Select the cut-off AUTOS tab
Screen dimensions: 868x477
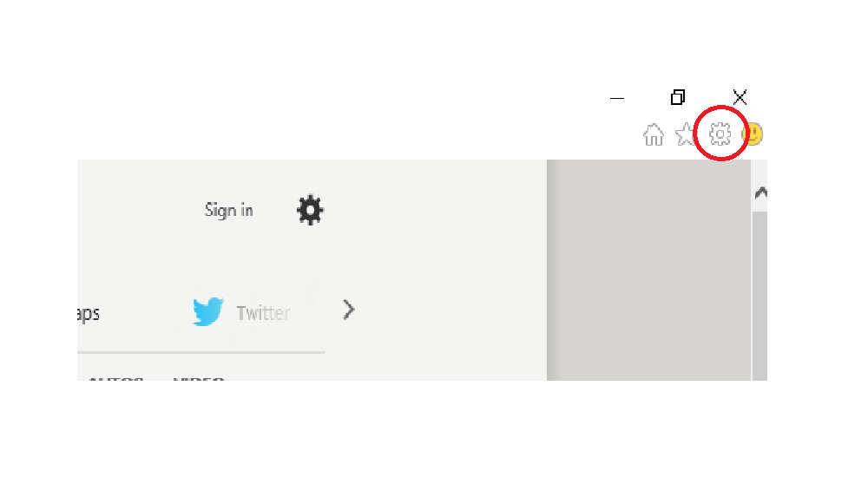[116, 378]
